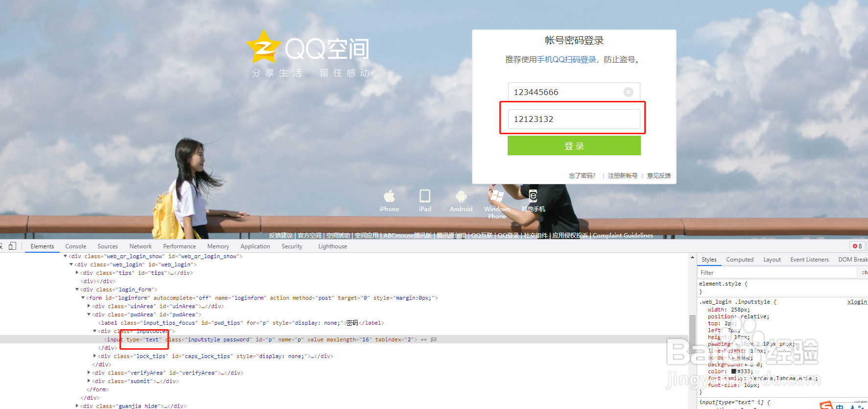
Task: Select the Layout pane tab
Action: click(772, 260)
